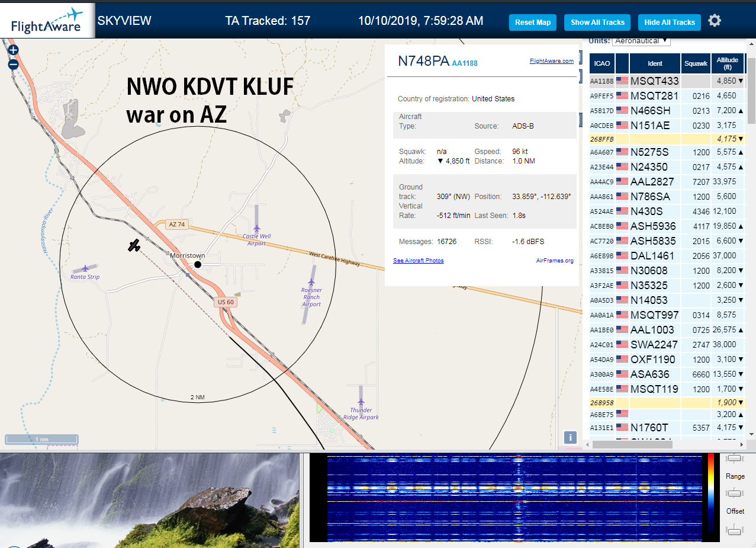Click Hide All Tracks button
756x548 pixels.
[x=670, y=23]
